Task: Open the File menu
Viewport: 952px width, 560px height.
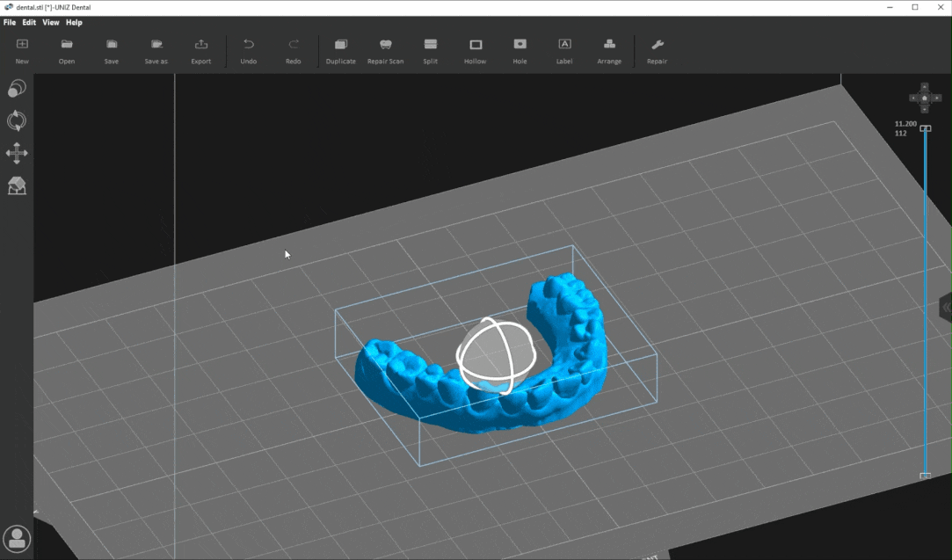Action: click(x=10, y=23)
